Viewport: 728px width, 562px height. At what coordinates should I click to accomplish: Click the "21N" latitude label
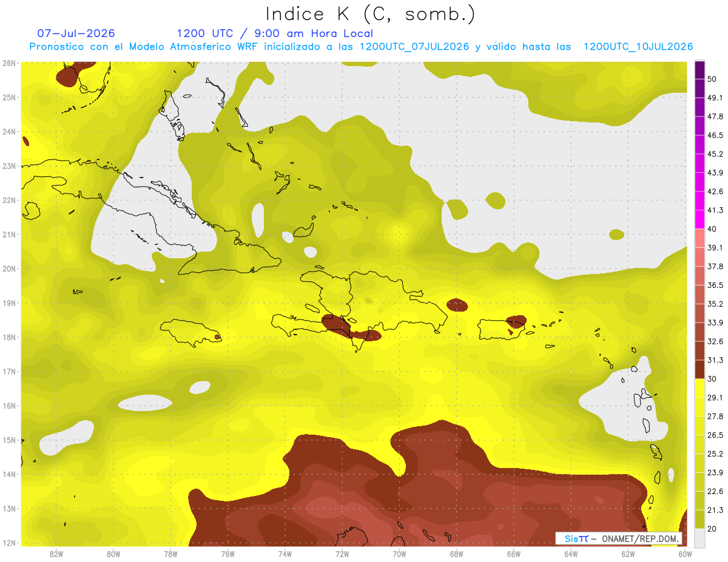(x=9, y=234)
